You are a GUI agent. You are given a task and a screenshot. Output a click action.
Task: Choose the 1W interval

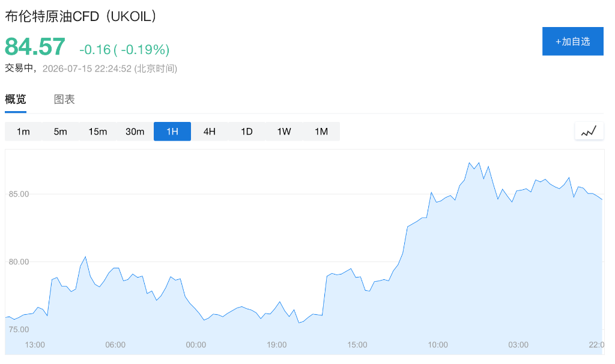tap(284, 132)
